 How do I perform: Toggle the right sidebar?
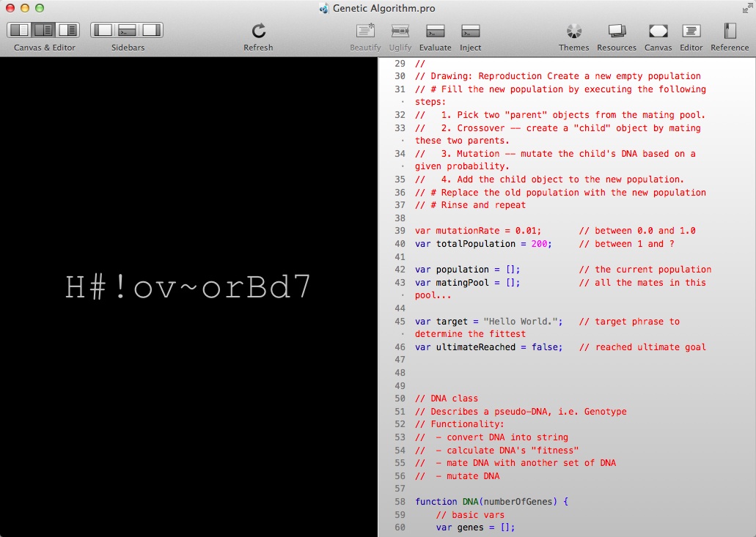[151, 30]
